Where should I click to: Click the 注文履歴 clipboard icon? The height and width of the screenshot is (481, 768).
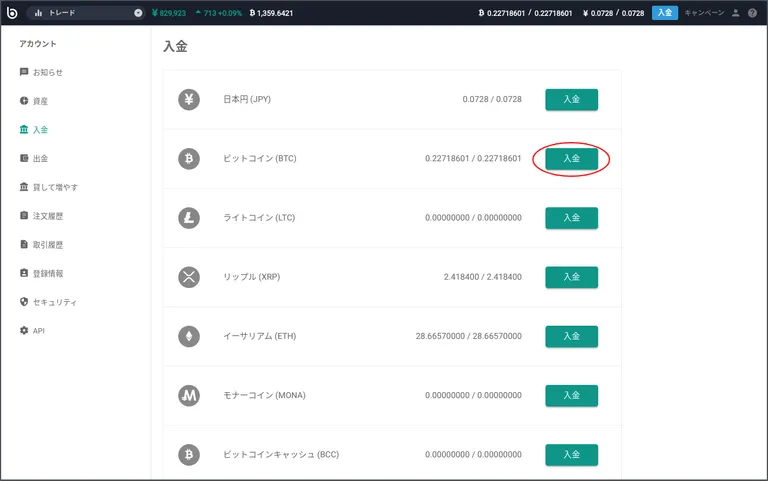(24, 216)
